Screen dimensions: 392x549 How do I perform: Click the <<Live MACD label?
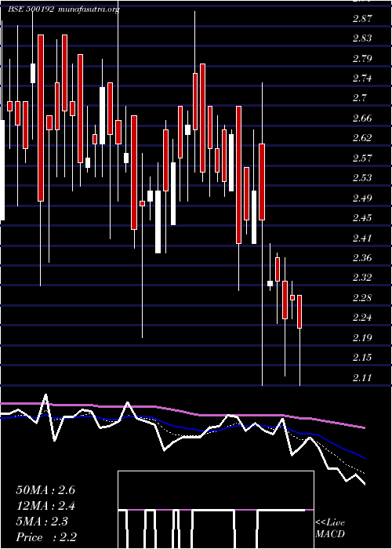pyautogui.click(x=330, y=528)
